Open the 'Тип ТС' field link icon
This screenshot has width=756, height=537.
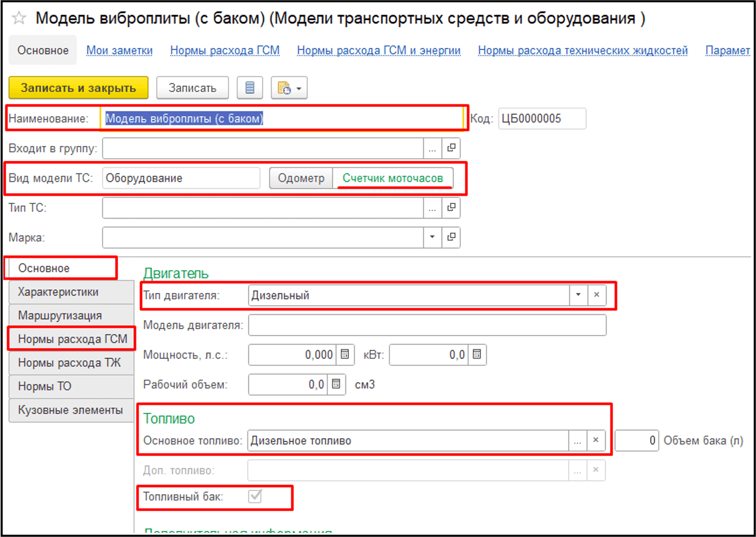[451, 207]
